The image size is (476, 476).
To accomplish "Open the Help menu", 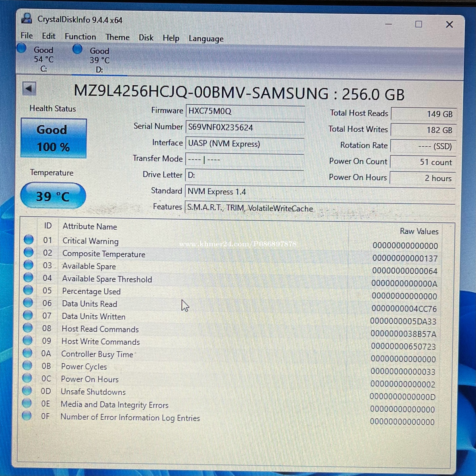I will click(171, 38).
